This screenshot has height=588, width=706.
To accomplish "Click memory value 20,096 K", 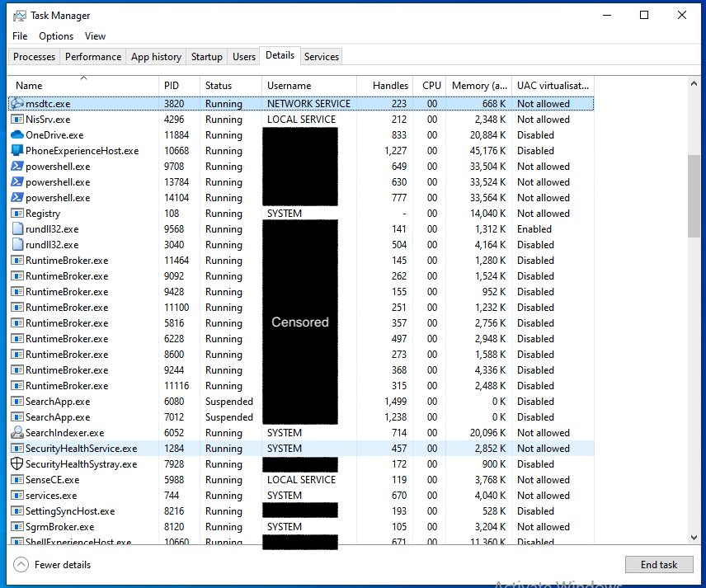I will [x=487, y=433].
